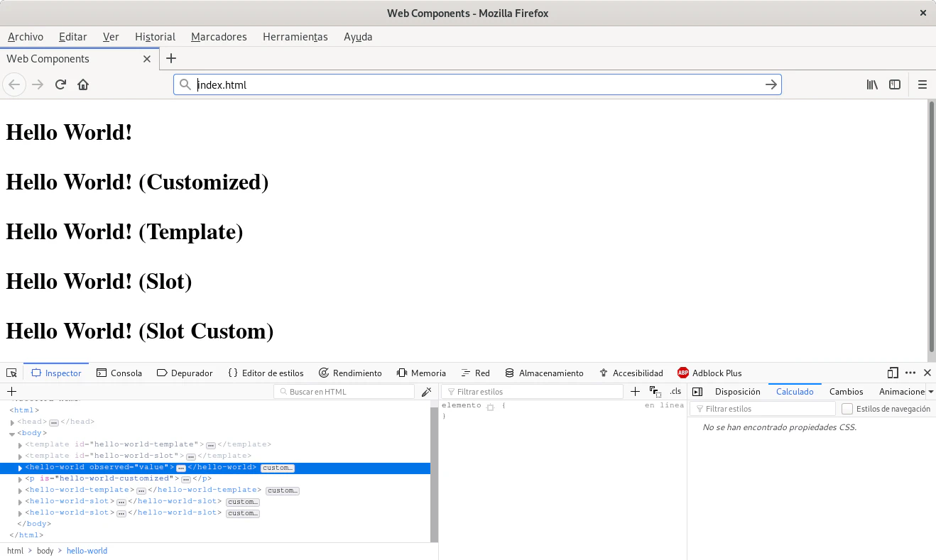Toggle responsive design mode icon
The width and height of the screenshot is (936, 560).
(x=893, y=373)
